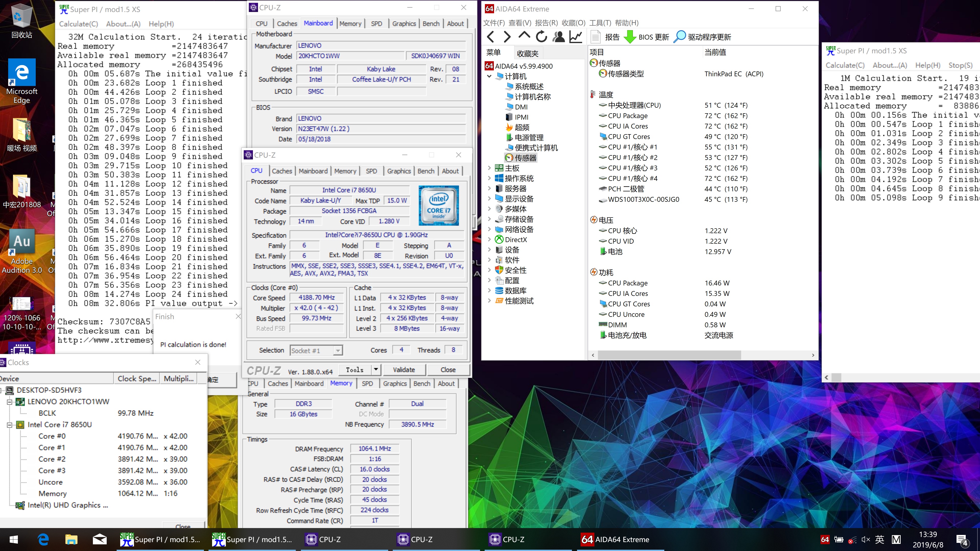Close the Finish dialog
Viewport: 980px width, 551px height.
click(238, 316)
